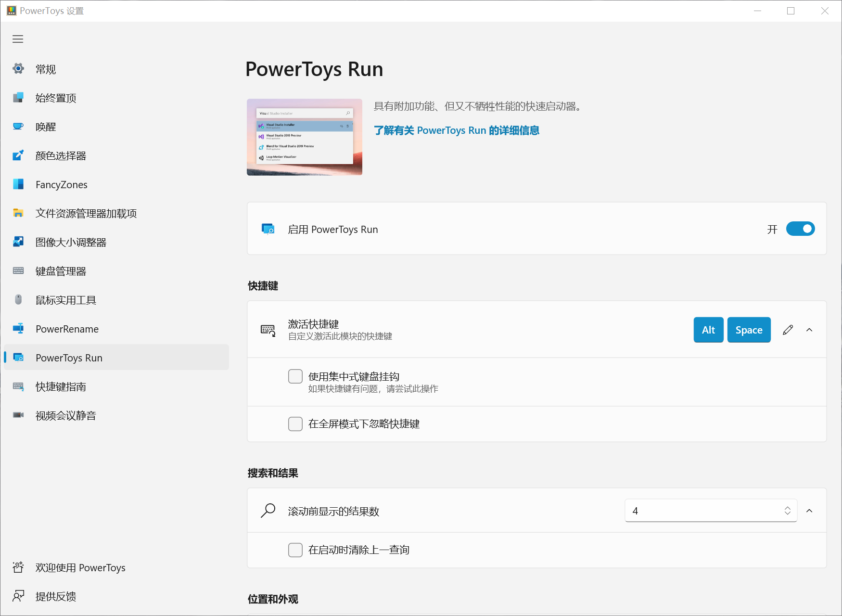Image resolution: width=842 pixels, height=616 pixels.
Task: Click the Shortcut Guide (快捷键指南) icon
Action: click(18, 386)
